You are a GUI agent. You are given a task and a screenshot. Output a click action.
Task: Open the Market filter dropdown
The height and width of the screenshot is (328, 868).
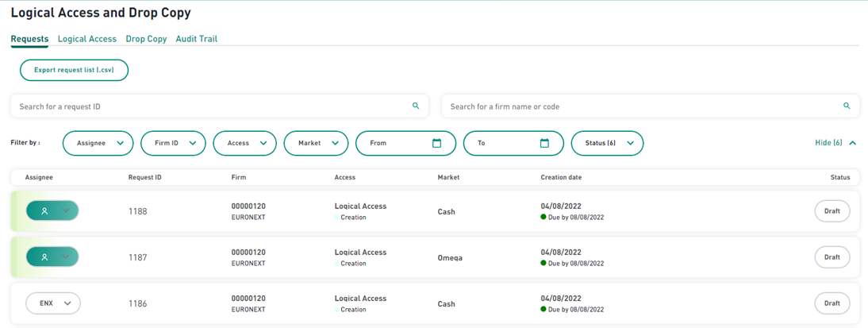click(x=316, y=143)
